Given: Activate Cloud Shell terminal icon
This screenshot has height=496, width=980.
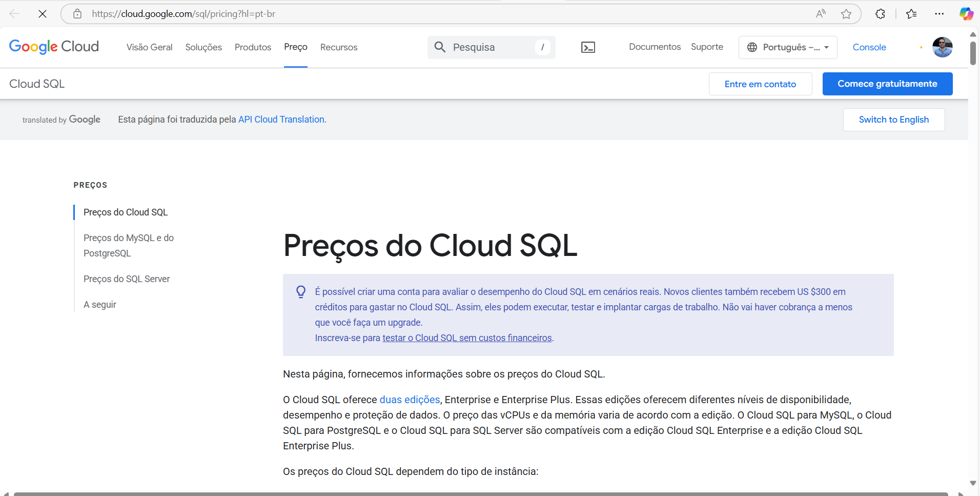Looking at the screenshot, I should [588, 47].
